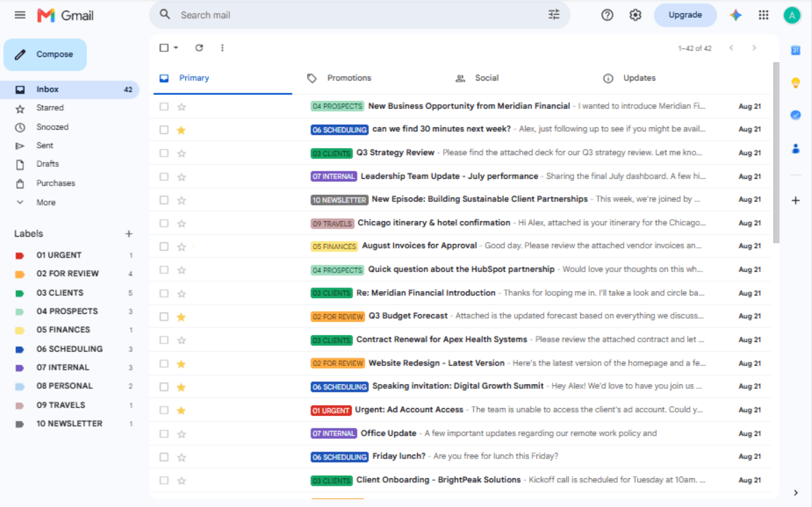The image size is (812, 507).
Task: Open the select-all dropdown arrow
Action: click(176, 48)
